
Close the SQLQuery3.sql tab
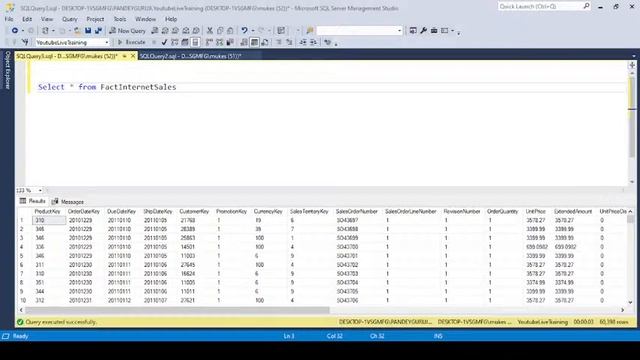[x=133, y=56]
